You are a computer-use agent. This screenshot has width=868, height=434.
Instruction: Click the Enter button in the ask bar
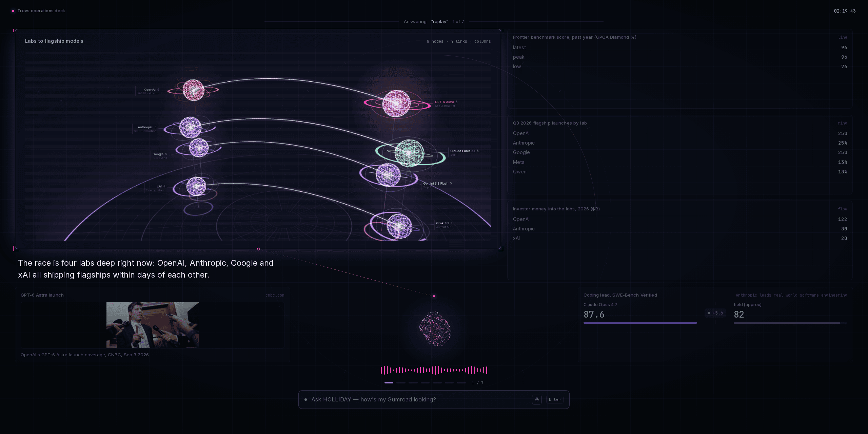point(555,399)
